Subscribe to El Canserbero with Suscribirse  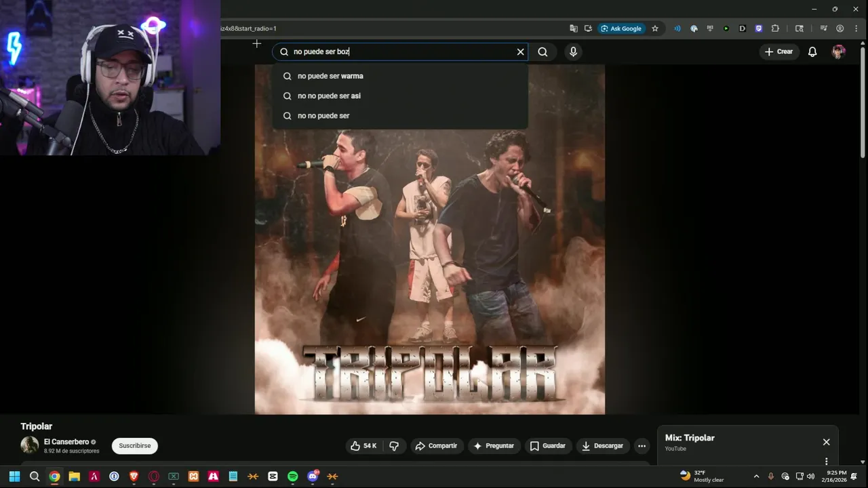(135, 446)
